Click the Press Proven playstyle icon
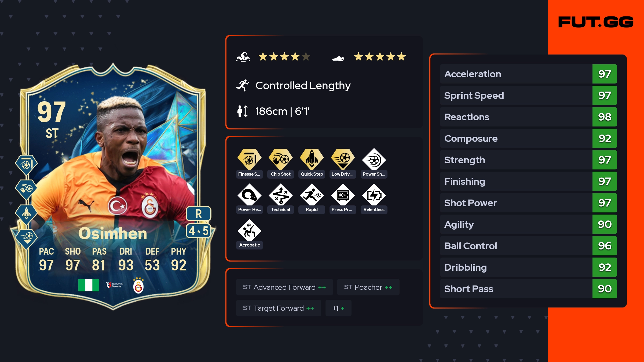The image size is (644, 362). tap(343, 195)
